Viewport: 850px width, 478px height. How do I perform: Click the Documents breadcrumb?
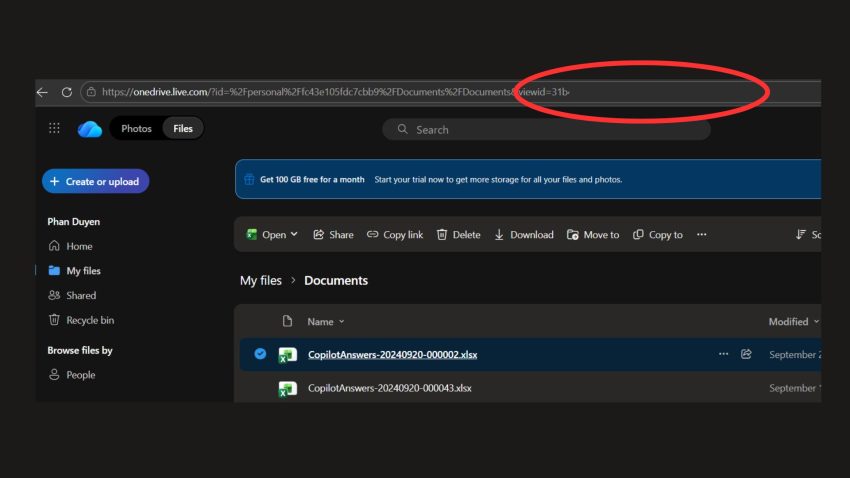pos(336,280)
